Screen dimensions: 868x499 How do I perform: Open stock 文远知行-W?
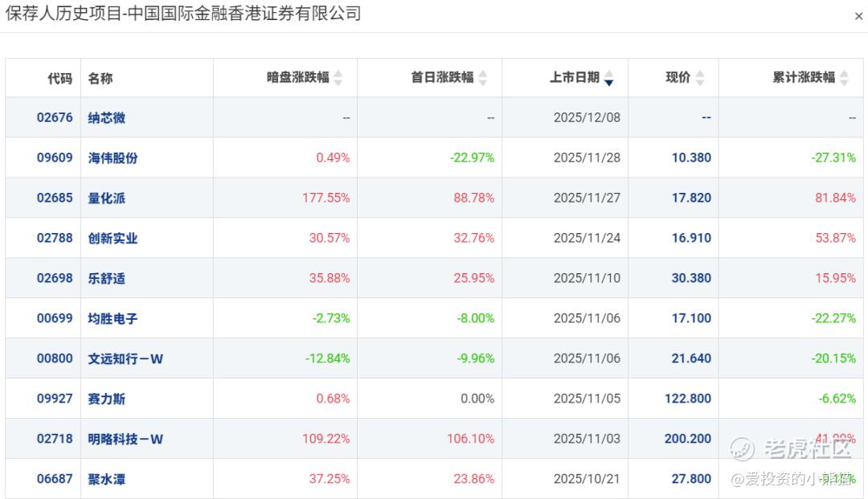(x=125, y=359)
